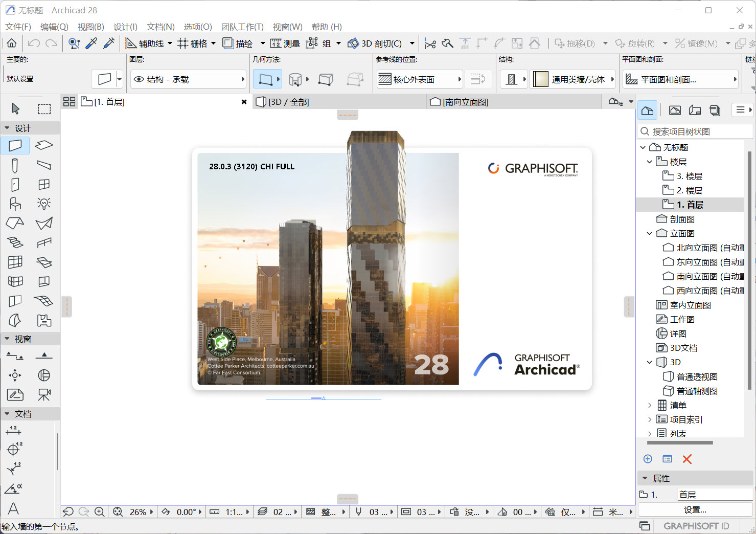Pick the Column tool
Image resolution: width=756 pixels, height=534 pixels.
click(x=15, y=165)
